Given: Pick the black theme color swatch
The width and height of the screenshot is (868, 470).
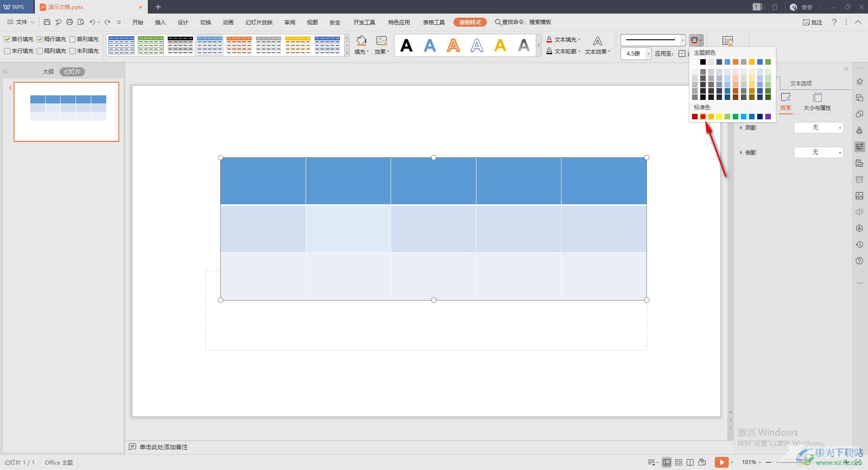Looking at the screenshot, I should (x=703, y=62).
